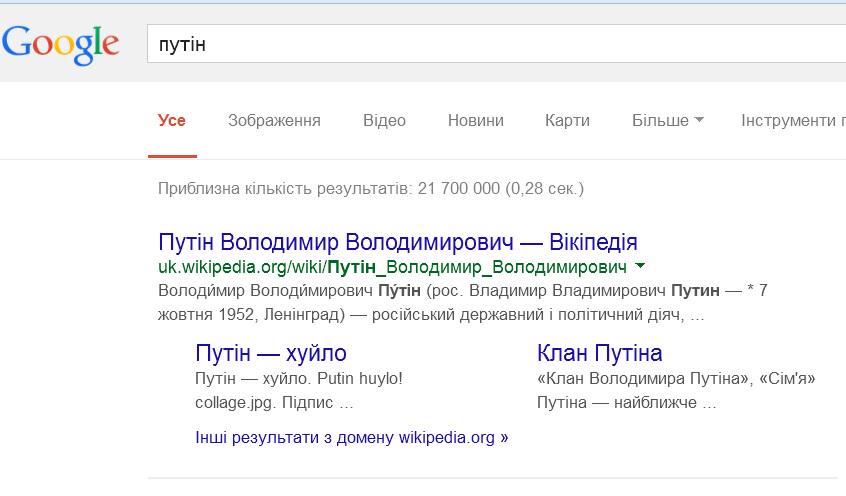Click the green dropdown arrow next to wikipedia URL
This screenshot has width=846, height=496.
click(640, 266)
